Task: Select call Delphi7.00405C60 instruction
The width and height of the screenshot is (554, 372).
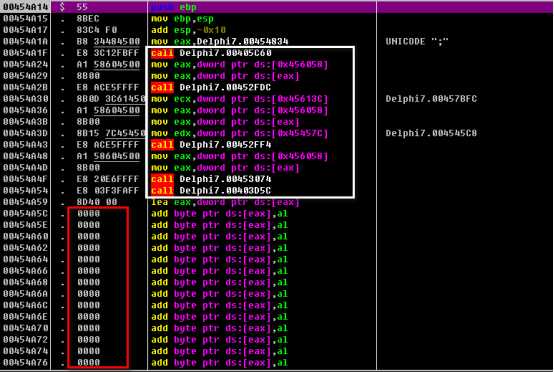Action: [x=211, y=53]
